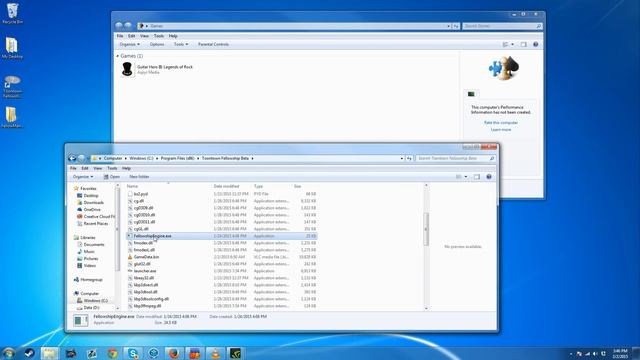The height and width of the screenshot is (360, 640).
Task: Open the My Desktop folder icon
Action: pos(12,48)
